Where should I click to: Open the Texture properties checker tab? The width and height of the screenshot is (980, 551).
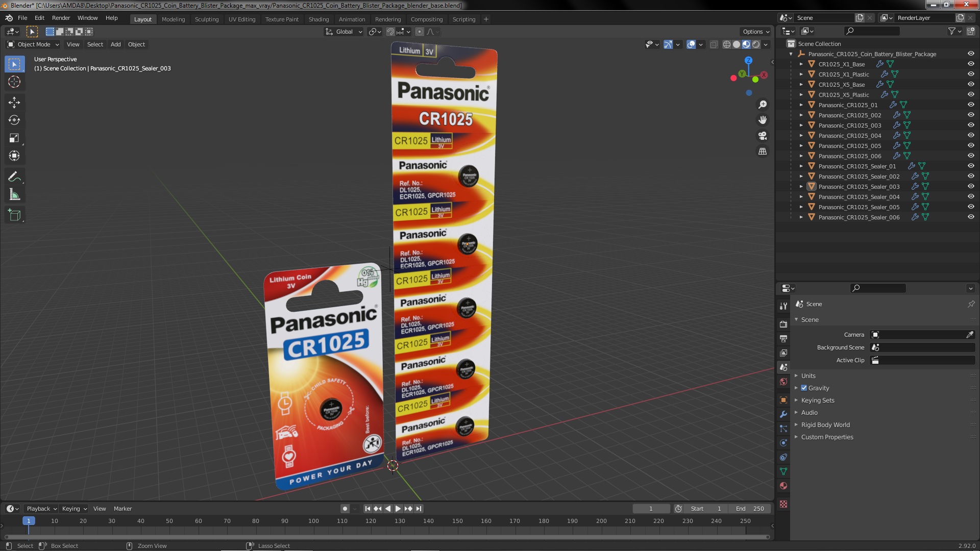[x=783, y=504]
